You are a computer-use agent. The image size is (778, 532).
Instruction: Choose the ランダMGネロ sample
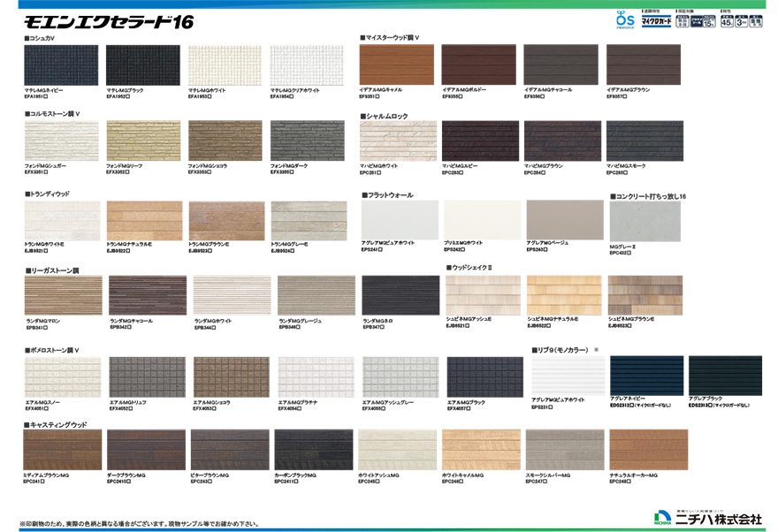pyautogui.click(x=400, y=295)
